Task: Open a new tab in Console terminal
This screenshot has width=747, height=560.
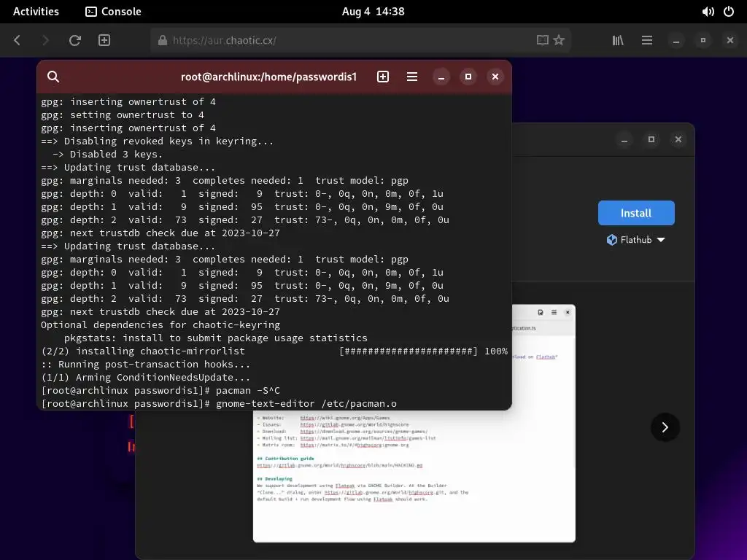Action: pos(383,77)
